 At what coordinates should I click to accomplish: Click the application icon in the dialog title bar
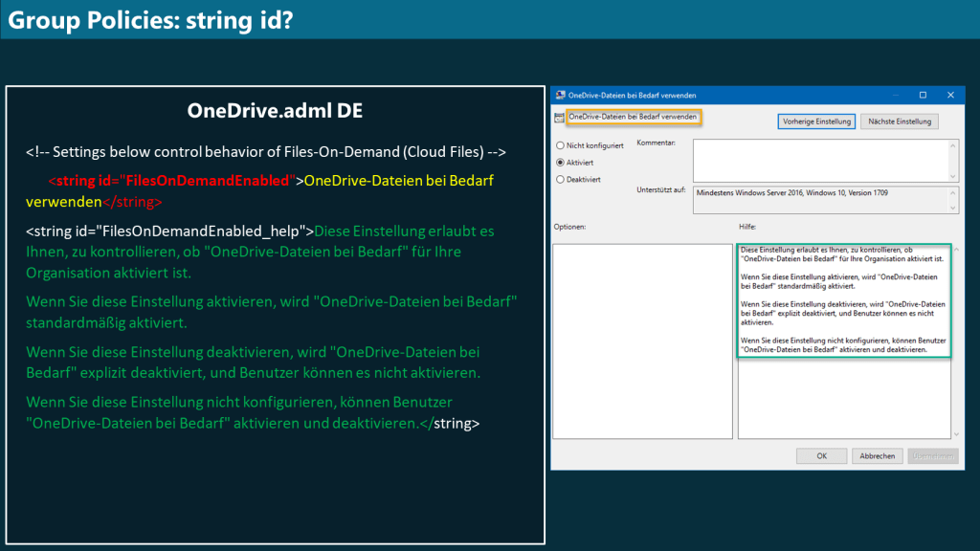tap(563, 95)
